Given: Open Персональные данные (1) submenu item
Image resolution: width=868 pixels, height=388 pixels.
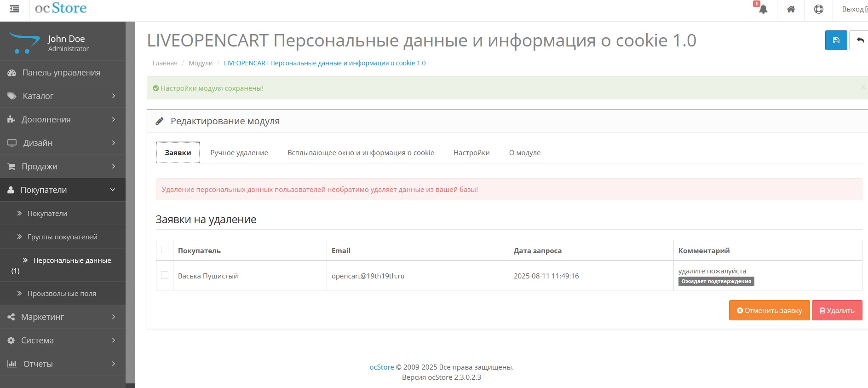Looking at the screenshot, I should point(63,265).
